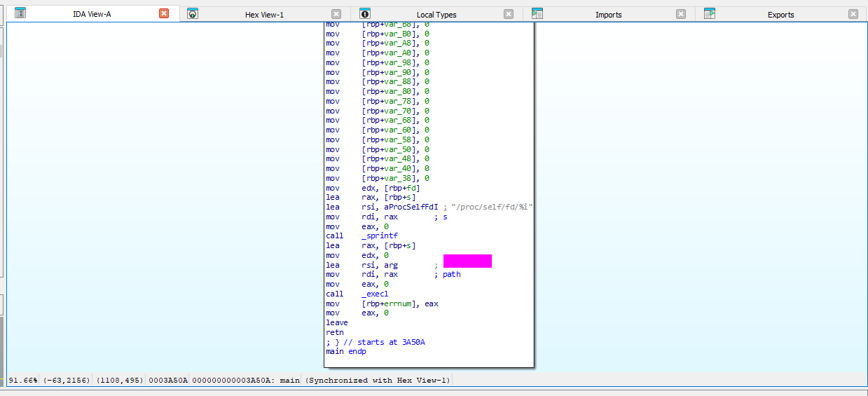Select the 'main endp' line
This screenshot has width=868, height=396.
tap(346, 352)
